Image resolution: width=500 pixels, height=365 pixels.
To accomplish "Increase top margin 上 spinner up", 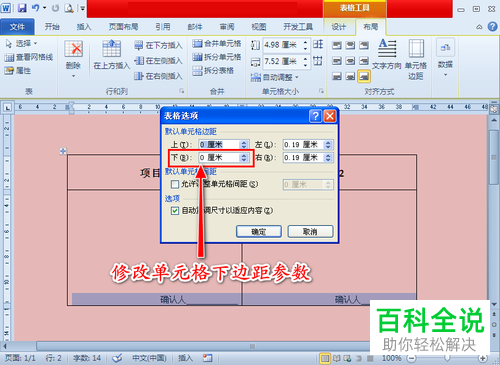I will (244, 142).
